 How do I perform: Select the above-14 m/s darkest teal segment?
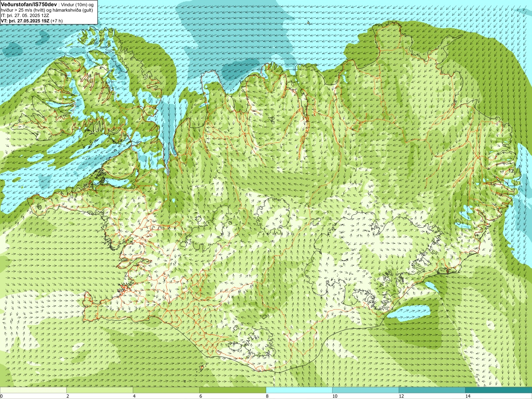[499, 390]
